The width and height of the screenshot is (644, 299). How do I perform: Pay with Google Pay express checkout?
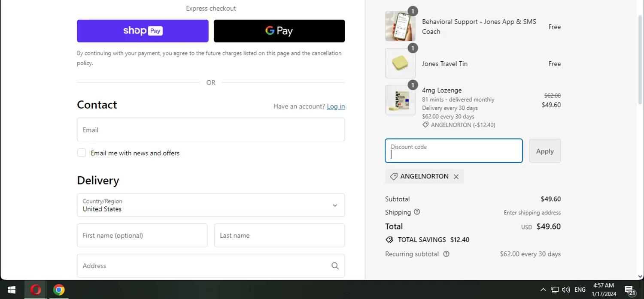pyautogui.click(x=279, y=31)
